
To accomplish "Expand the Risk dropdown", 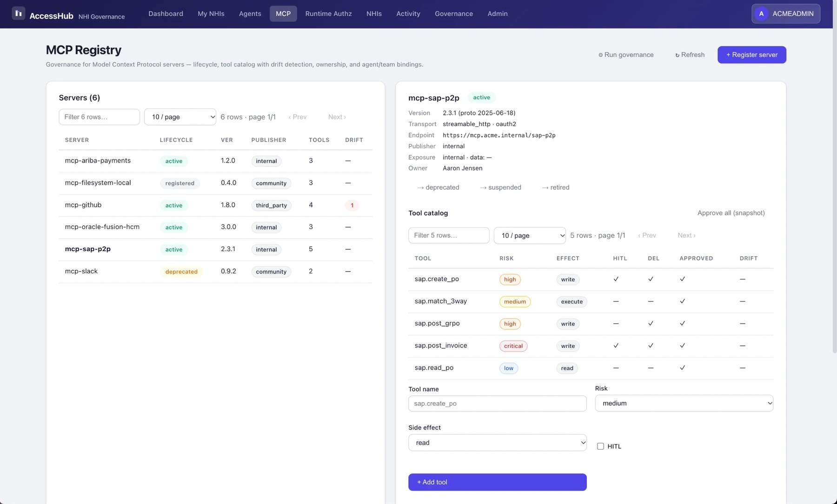I will [684, 403].
